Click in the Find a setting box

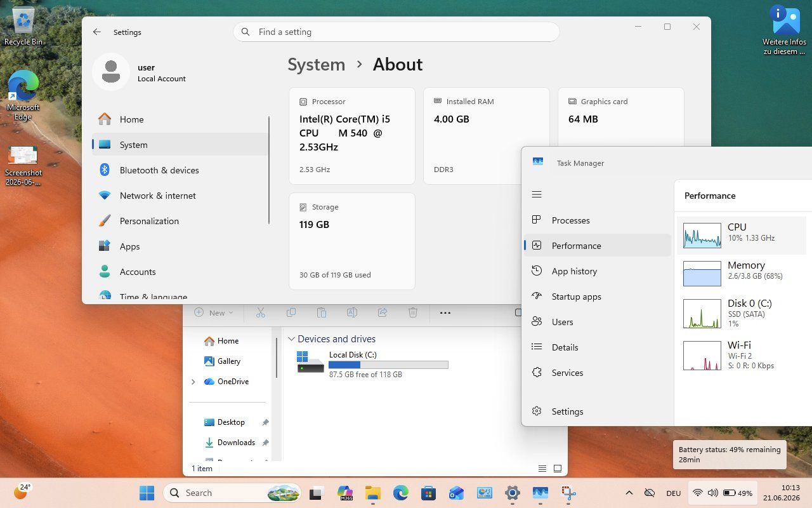[396, 32]
